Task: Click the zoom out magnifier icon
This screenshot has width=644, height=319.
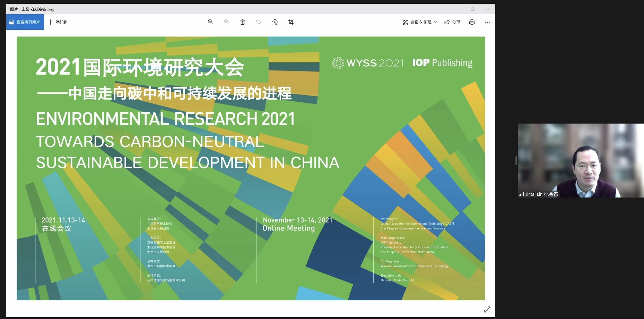Action: pos(227,22)
